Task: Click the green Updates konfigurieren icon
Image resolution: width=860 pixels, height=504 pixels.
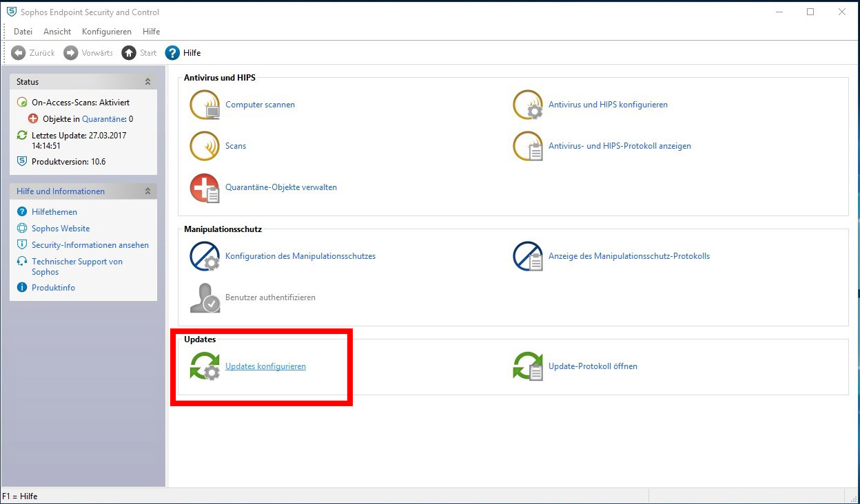Action: 205,366
